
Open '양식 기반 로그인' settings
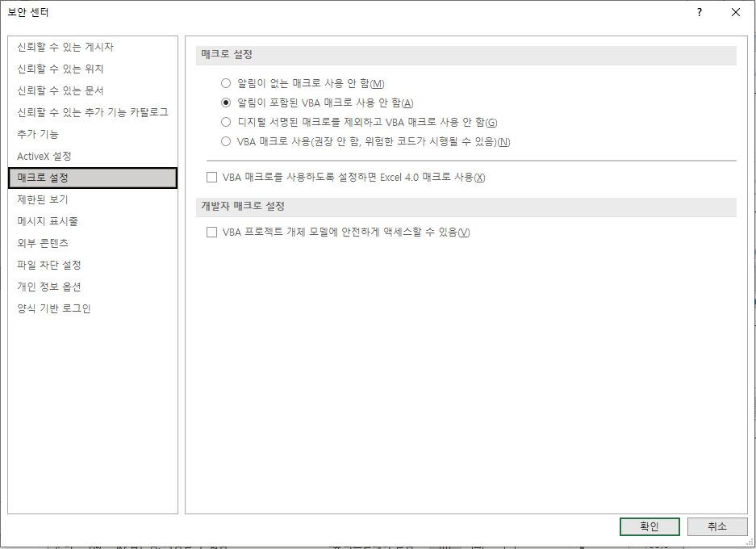click(93, 308)
